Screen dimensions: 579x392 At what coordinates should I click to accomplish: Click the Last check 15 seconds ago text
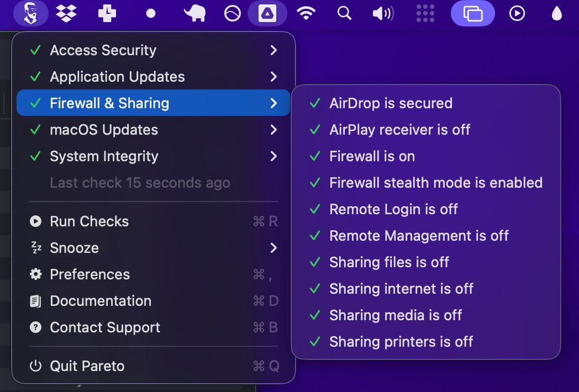click(x=140, y=183)
